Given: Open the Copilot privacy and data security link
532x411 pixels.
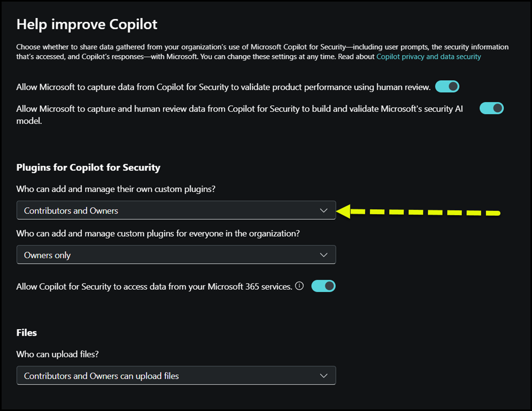Looking at the screenshot, I should tap(428, 57).
